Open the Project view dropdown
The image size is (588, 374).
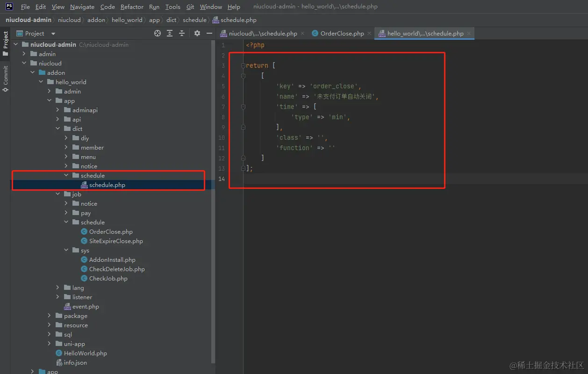click(x=53, y=34)
